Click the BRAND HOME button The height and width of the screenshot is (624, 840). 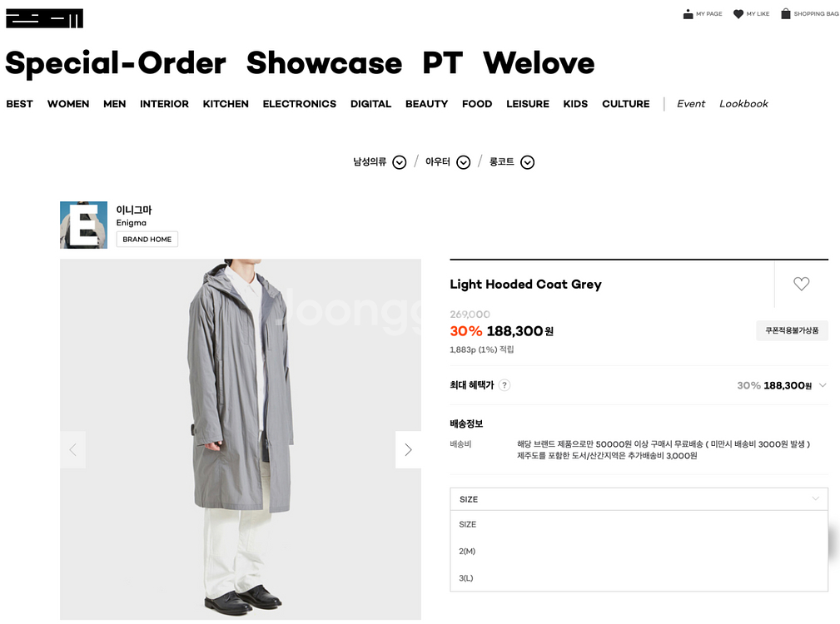pyautogui.click(x=147, y=240)
